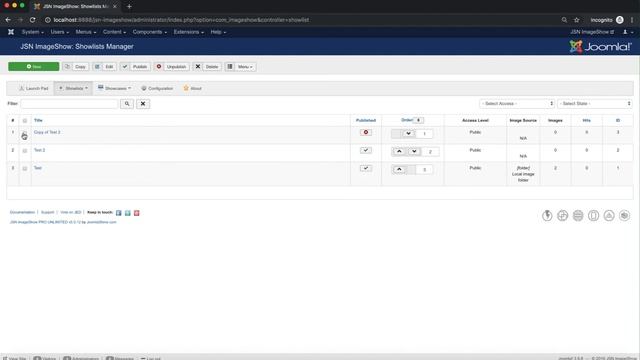Sort the table by Title column
Screen dimensions: 640x360
pos(38,120)
